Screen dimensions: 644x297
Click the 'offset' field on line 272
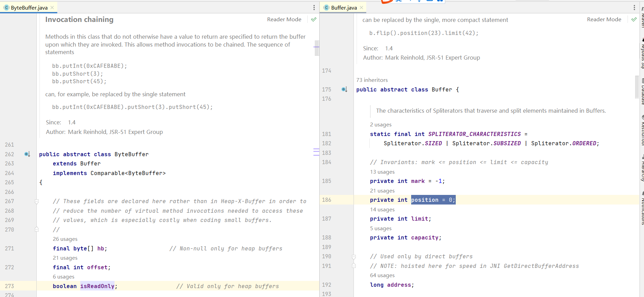97,268
